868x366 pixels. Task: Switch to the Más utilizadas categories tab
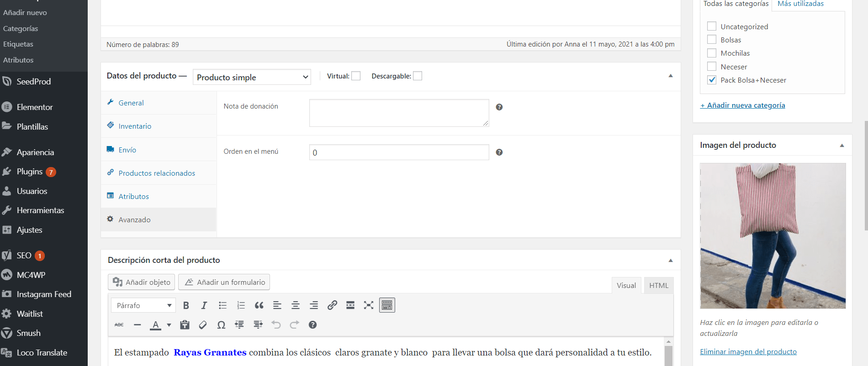(800, 4)
